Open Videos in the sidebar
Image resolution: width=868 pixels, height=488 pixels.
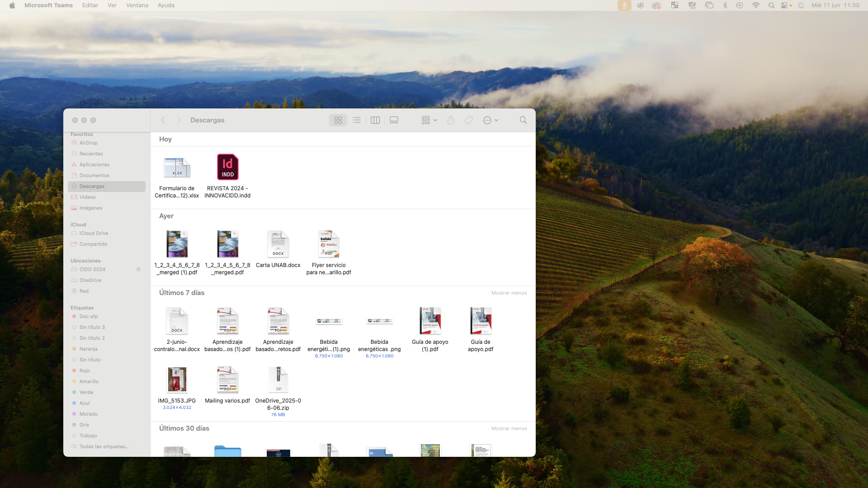coord(107,197)
